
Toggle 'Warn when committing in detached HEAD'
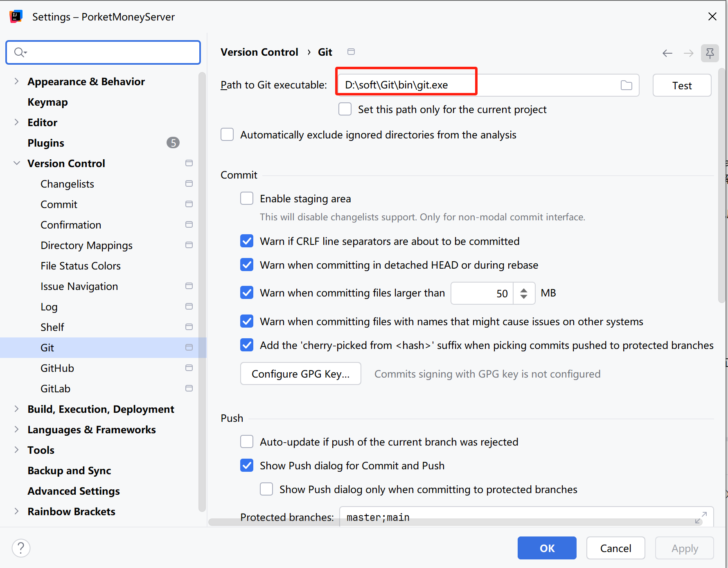(247, 265)
